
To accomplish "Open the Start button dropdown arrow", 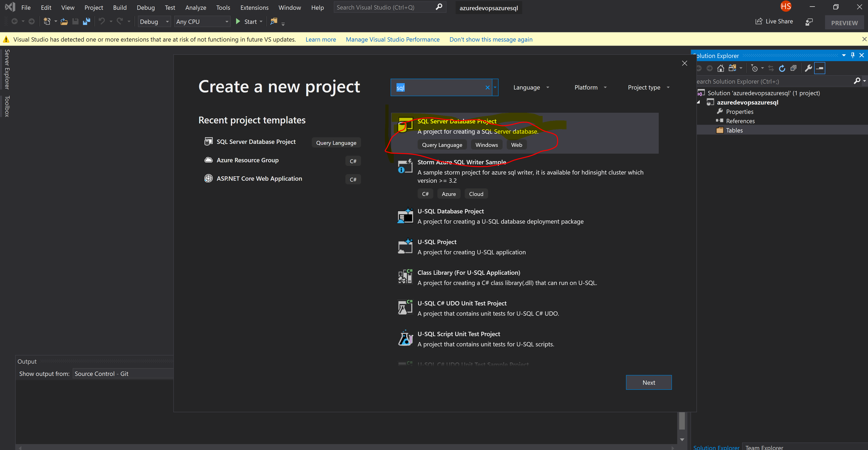I will 261,22.
